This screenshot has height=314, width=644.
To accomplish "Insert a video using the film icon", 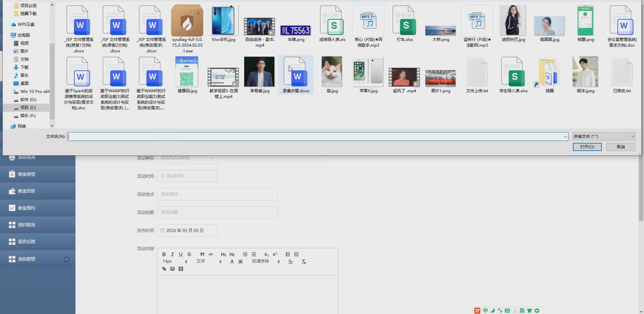I will click(x=181, y=269).
